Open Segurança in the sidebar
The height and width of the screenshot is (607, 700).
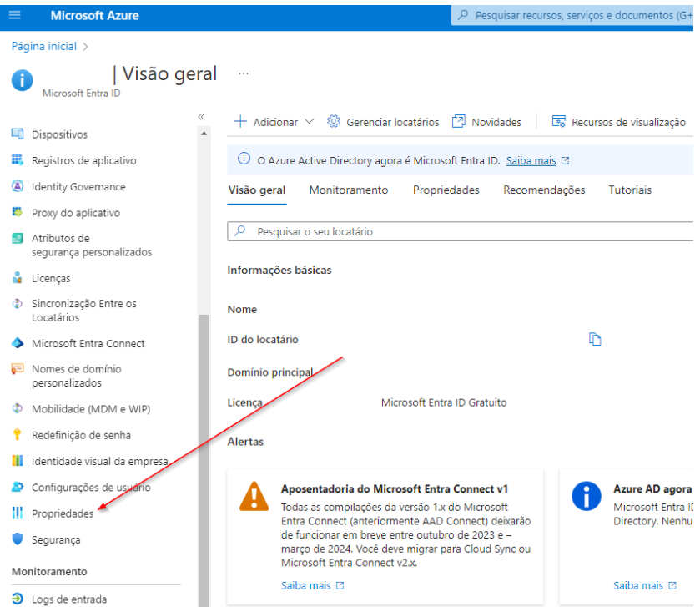click(56, 539)
